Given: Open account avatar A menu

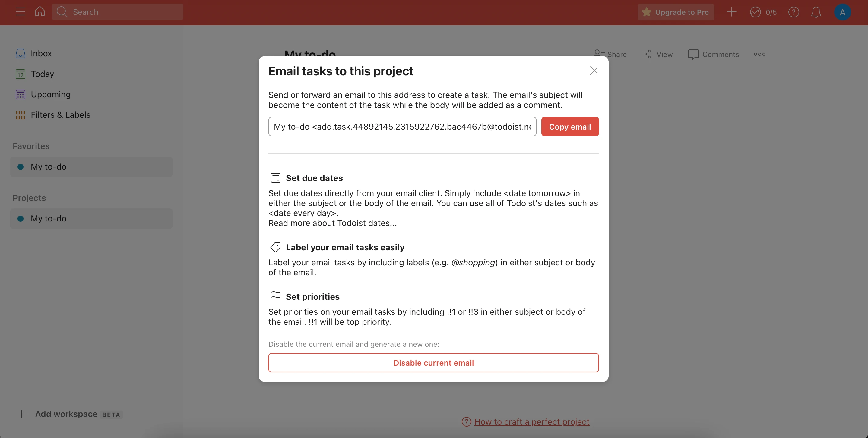Looking at the screenshot, I should [x=842, y=12].
